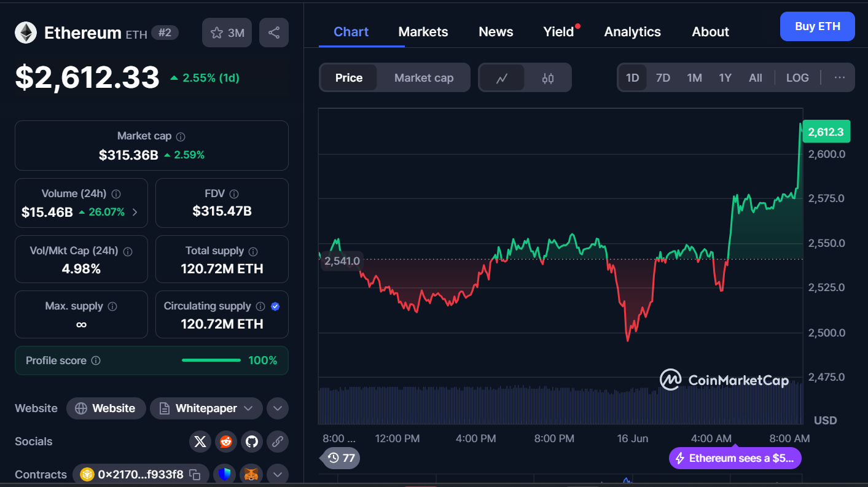Image resolution: width=868 pixels, height=487 pixels.
Task: Click the $315.47B FDV value
Action: tap(222, 211)
